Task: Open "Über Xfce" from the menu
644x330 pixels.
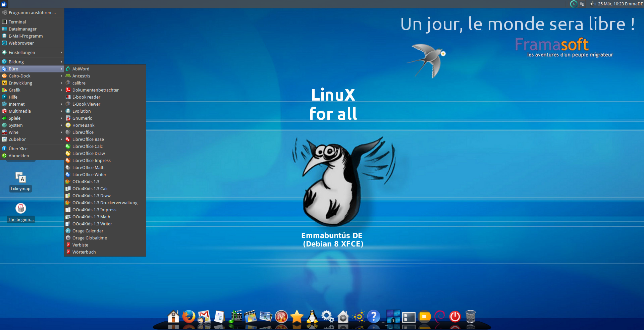Action: point(32,149)
